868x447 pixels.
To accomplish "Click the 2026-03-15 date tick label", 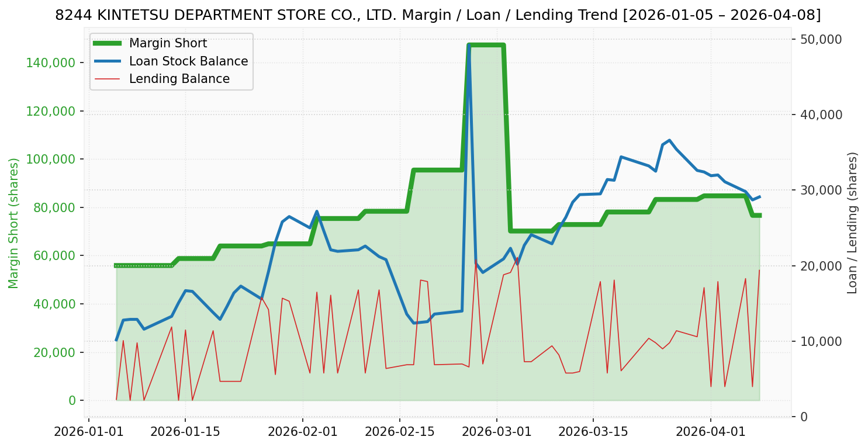I will 593,431.
